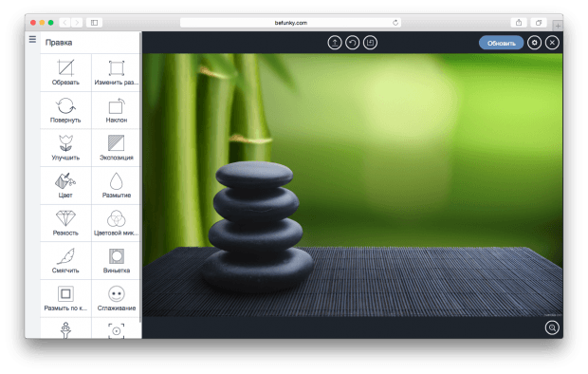This screenshot has height=374, width=588.
Task: Click the upload icon in top toolbar
Action: pyautogui.click(x=335, y=43)
